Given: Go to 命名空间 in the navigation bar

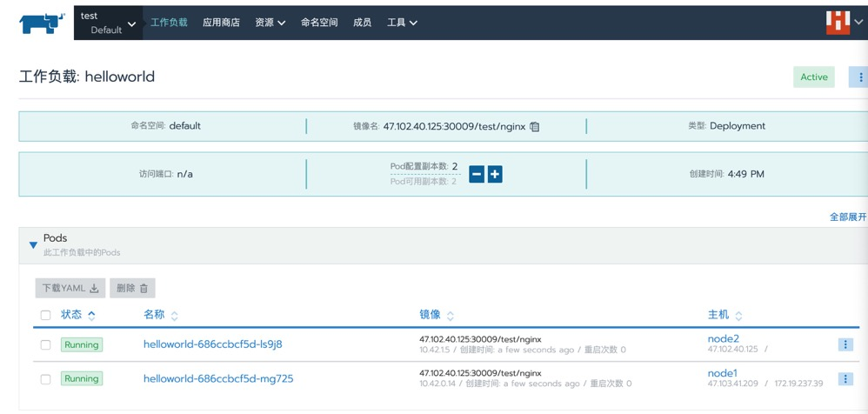Looking at the screenshot, I should pos(319,23).
